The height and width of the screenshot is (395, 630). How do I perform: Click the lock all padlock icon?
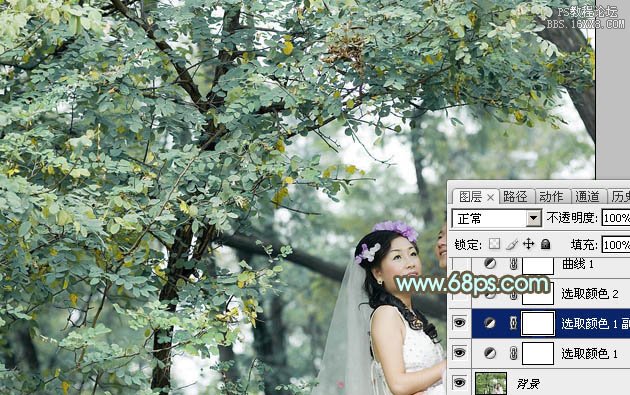point(545,244)
